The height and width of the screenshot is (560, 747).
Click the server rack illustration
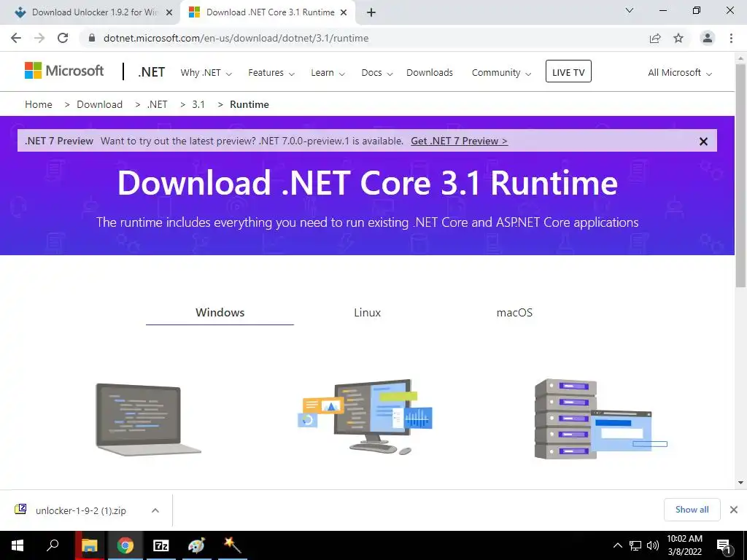point(601,419)
